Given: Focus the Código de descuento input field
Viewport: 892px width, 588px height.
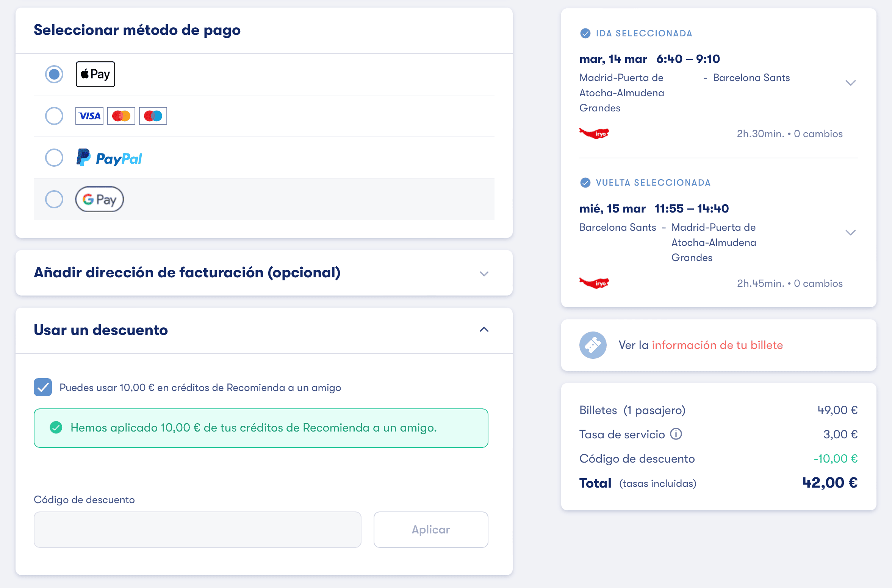Looking at the screenshot, I should 197,530.
